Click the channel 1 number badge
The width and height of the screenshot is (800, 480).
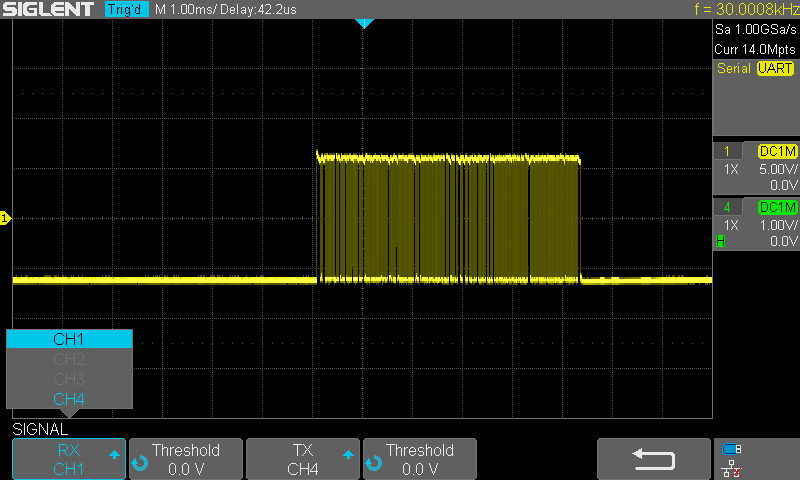(x=727, y=151)
